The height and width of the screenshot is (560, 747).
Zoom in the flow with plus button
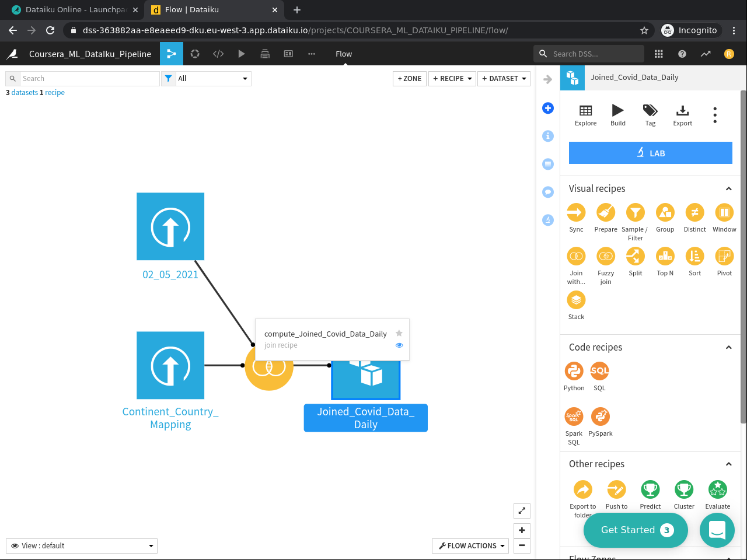(522, 530)
